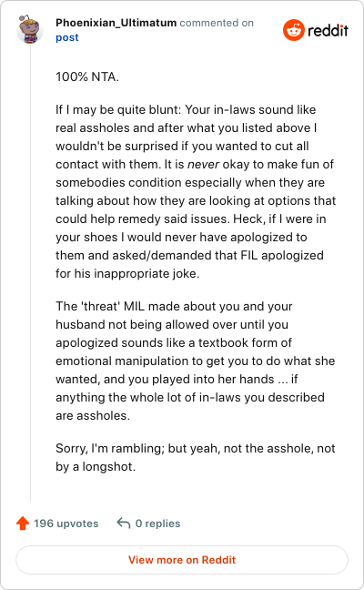
Task: Click the gray "commented on" text
Action: [x=217, y=23]
